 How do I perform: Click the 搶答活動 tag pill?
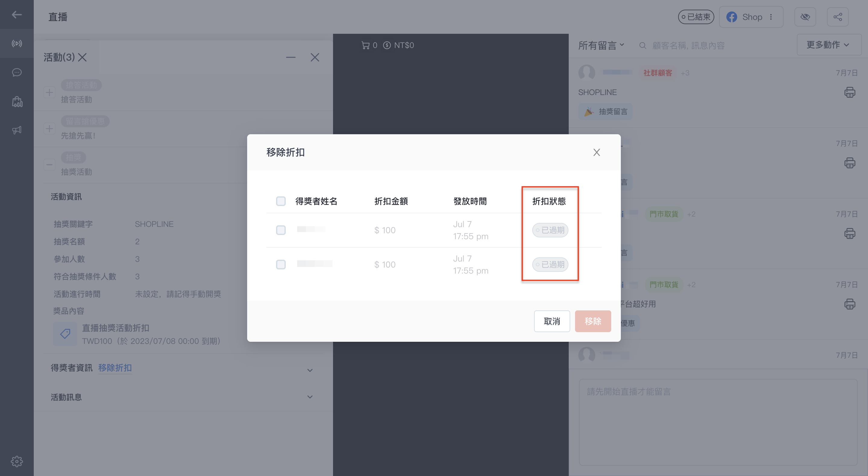(81, 85)
